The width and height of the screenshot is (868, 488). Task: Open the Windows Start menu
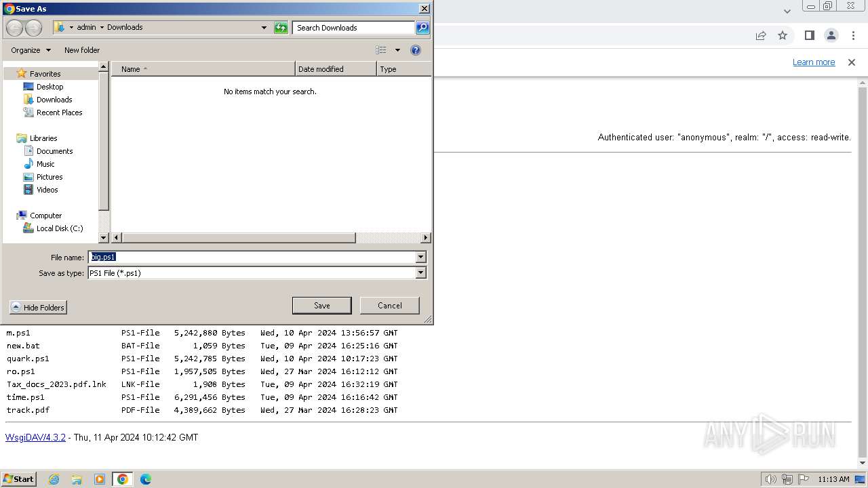click(x=18, y=479)
